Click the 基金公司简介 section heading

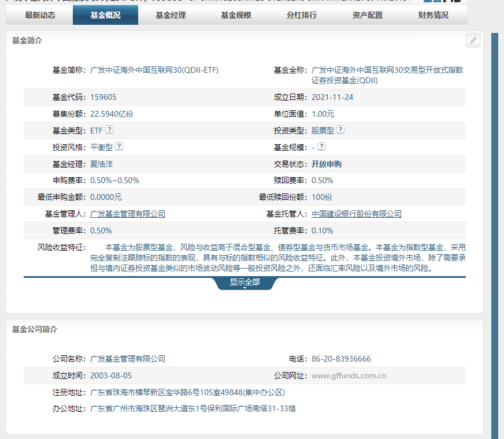pos(35,329)
